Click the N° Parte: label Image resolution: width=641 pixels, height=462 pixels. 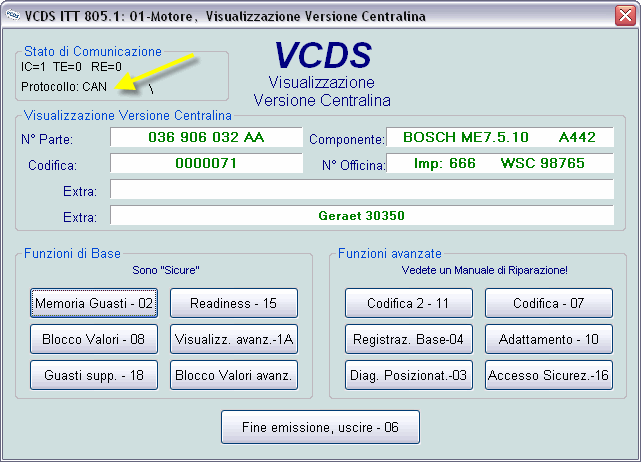[x=47, y=139]
